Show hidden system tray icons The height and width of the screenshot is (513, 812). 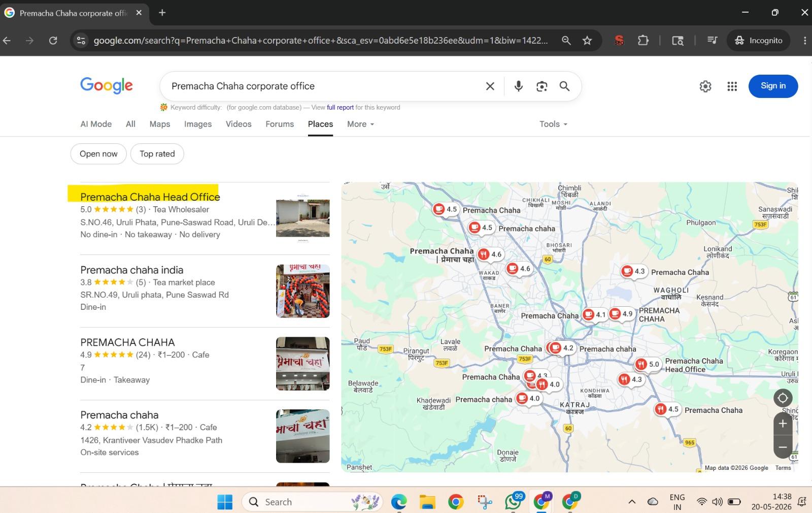632,502
